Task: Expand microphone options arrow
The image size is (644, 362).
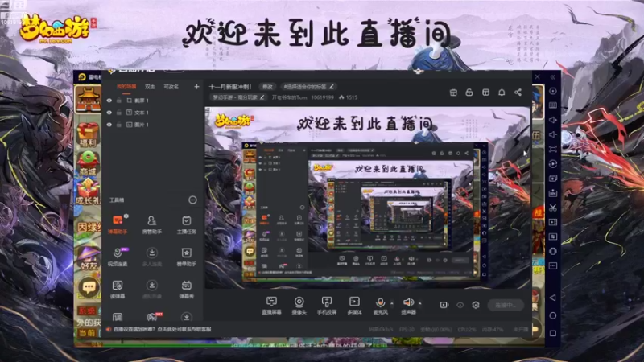Action: (392, 304)
